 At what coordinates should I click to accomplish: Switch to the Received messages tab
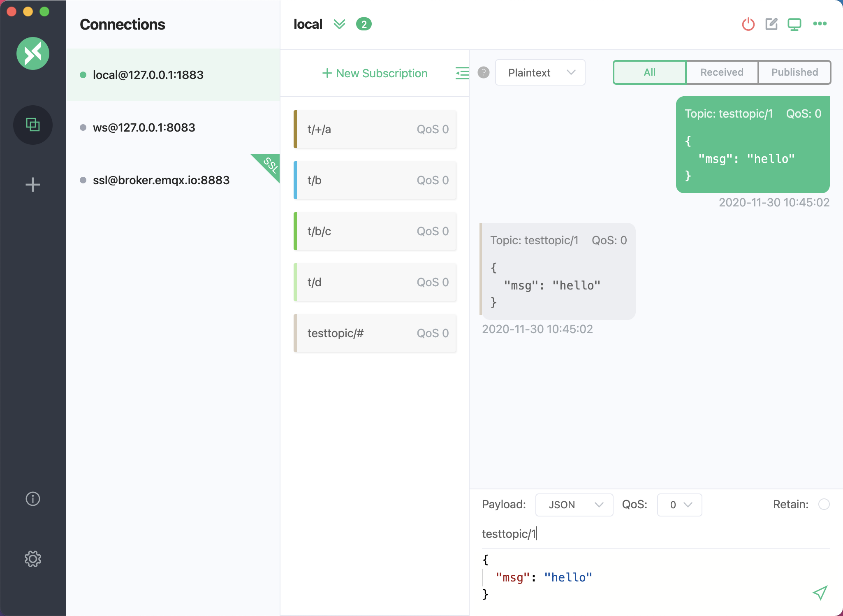tap(721, 72)
